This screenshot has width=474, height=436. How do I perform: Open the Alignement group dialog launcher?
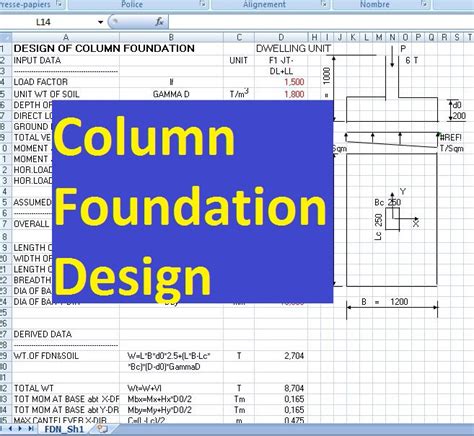coord(323,4)
